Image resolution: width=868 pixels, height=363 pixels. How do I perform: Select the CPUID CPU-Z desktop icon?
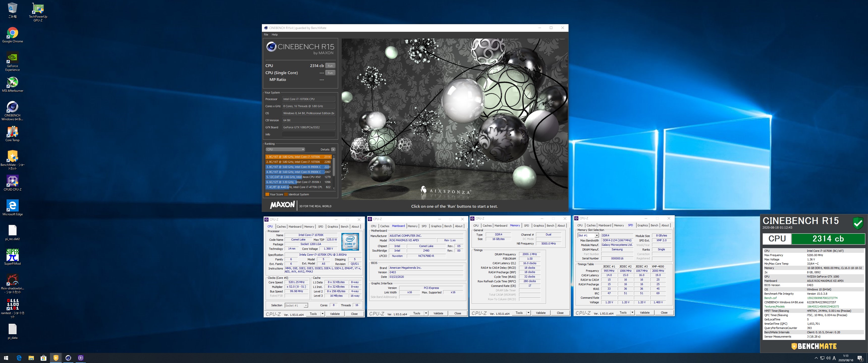(12, 183)
